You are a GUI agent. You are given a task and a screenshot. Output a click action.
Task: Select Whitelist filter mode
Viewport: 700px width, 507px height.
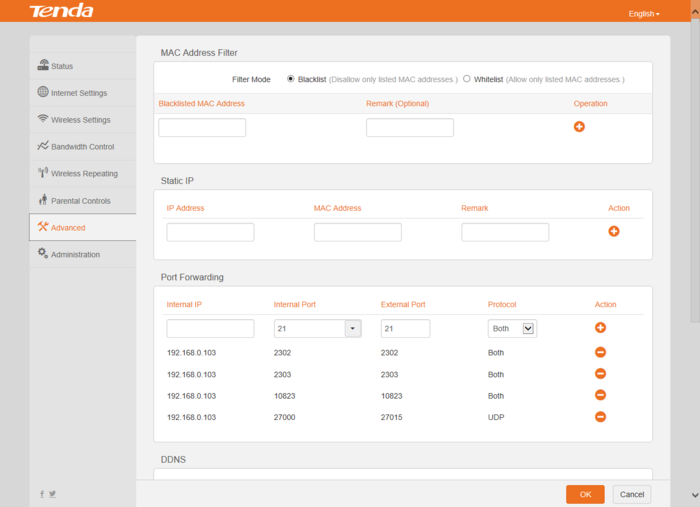pyautogui.click(x=467, y=79)
